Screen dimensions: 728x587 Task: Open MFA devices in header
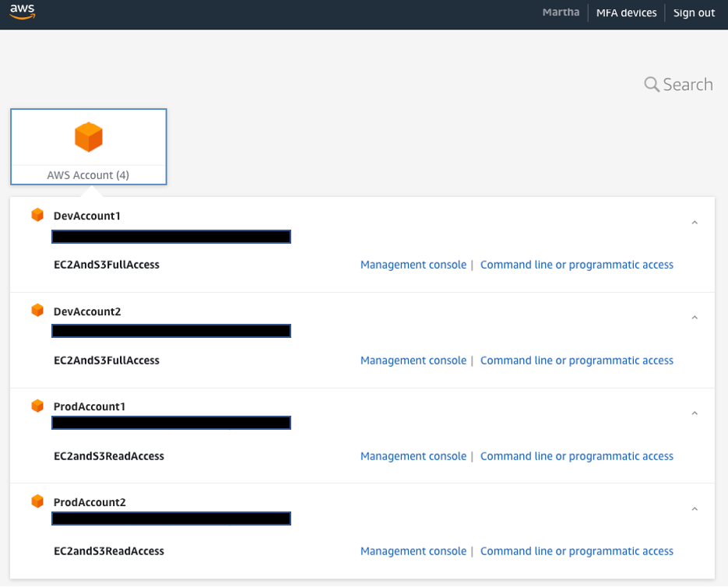[626, 12]
